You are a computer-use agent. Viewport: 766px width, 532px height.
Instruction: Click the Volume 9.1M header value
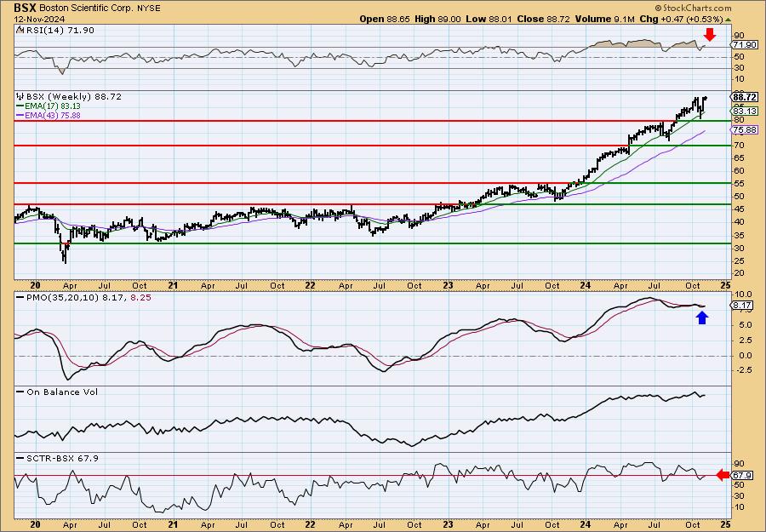604,19
